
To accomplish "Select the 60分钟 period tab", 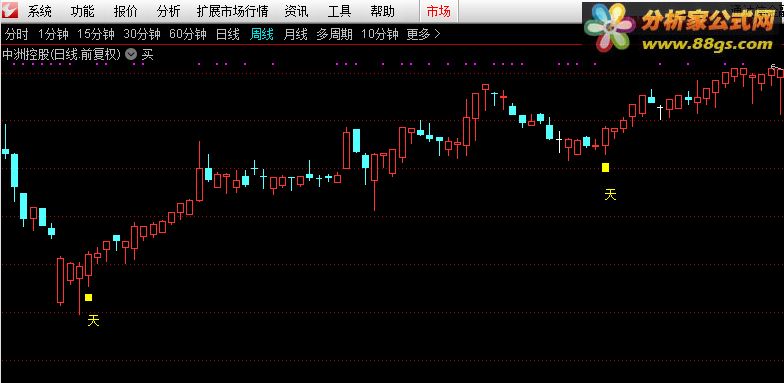I will click(x=188, y=34).
